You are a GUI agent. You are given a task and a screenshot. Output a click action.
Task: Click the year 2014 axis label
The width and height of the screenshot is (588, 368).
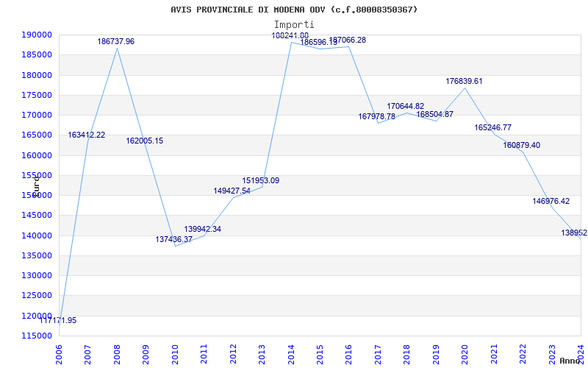(290, 354)
